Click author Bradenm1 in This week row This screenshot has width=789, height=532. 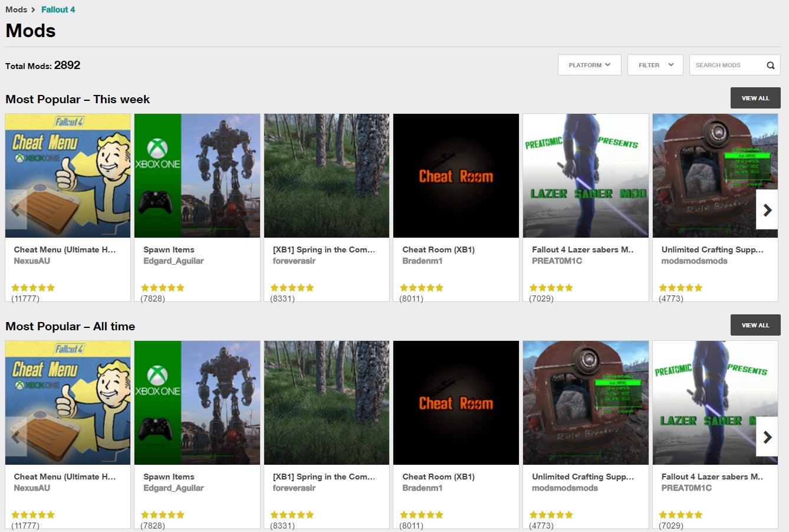(422, 261)
